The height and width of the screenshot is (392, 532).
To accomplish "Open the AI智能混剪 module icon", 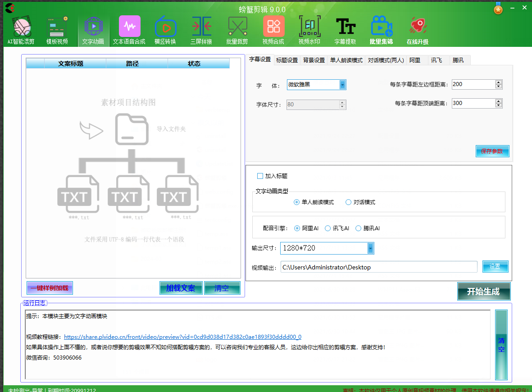I will pos(21,27).
